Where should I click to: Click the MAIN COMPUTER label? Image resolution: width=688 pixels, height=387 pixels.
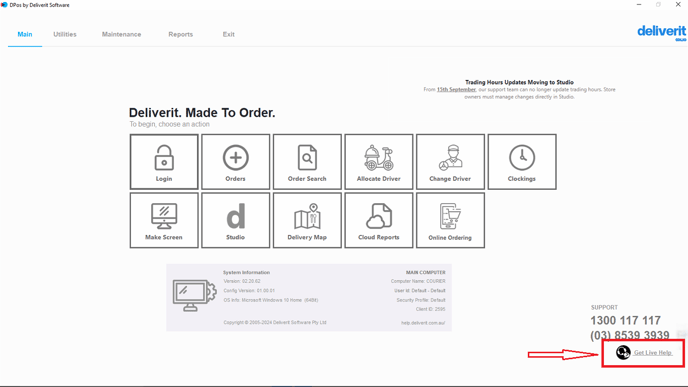tap(426, 272)
